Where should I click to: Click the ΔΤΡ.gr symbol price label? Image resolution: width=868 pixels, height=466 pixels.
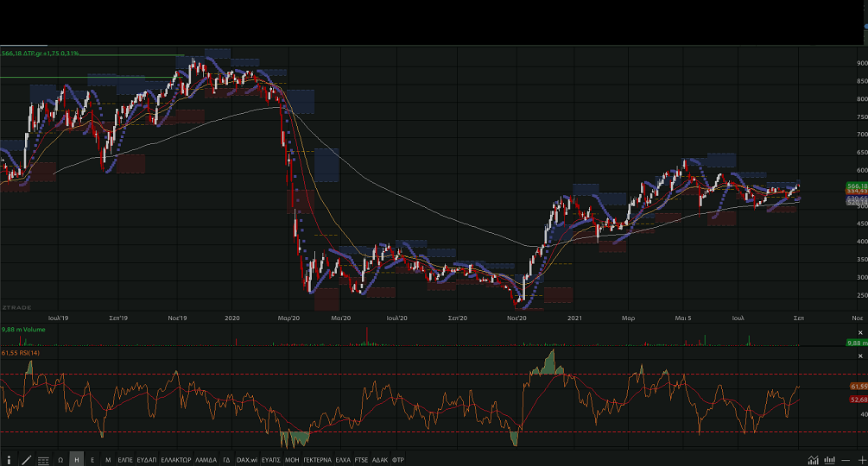coord(41,54)
